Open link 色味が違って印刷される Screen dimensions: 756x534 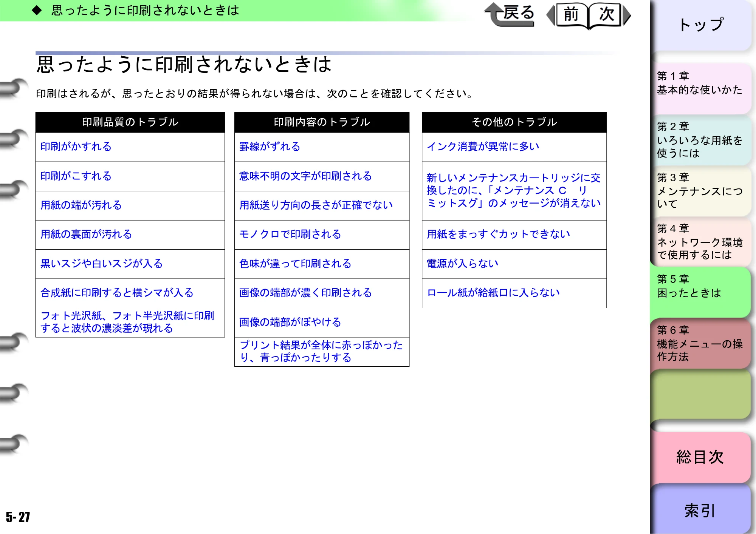point(295,264)
